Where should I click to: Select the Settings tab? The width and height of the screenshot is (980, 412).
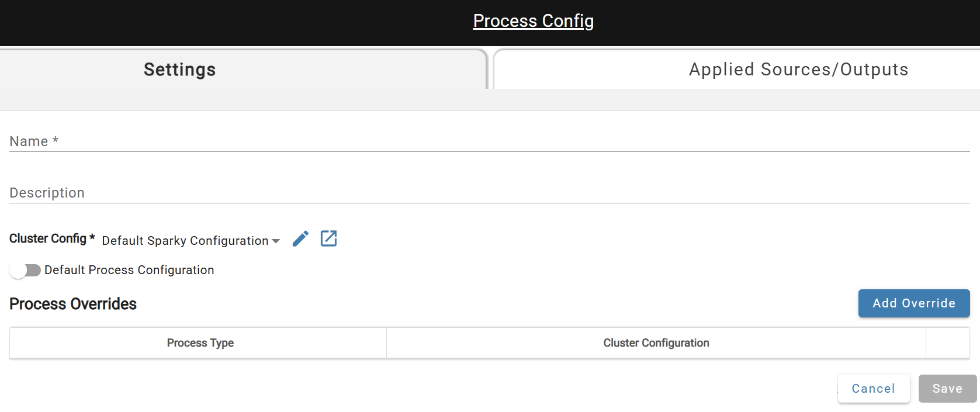[179, 69]
